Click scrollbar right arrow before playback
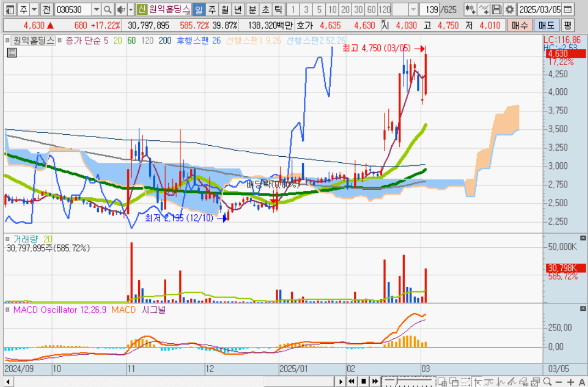The image size is (588, 387). point(341,382)
